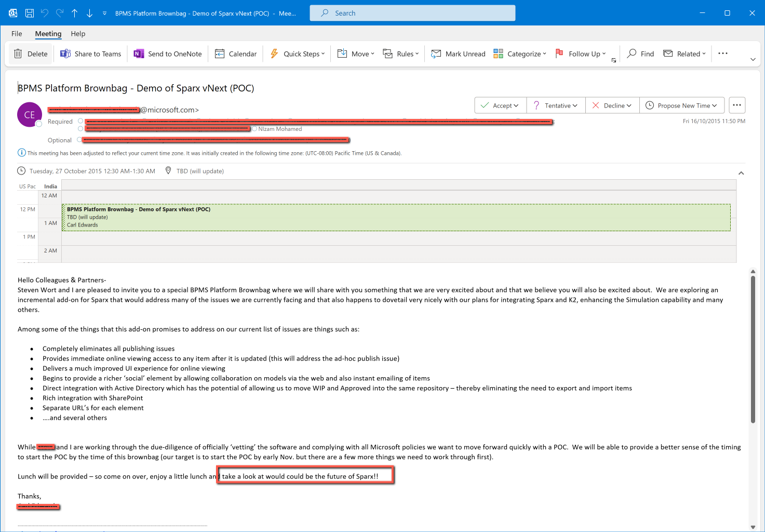Open Calendar from the ribbon
Image resolution: width=765 pixels, height=532 pixels.
(236, 54)
